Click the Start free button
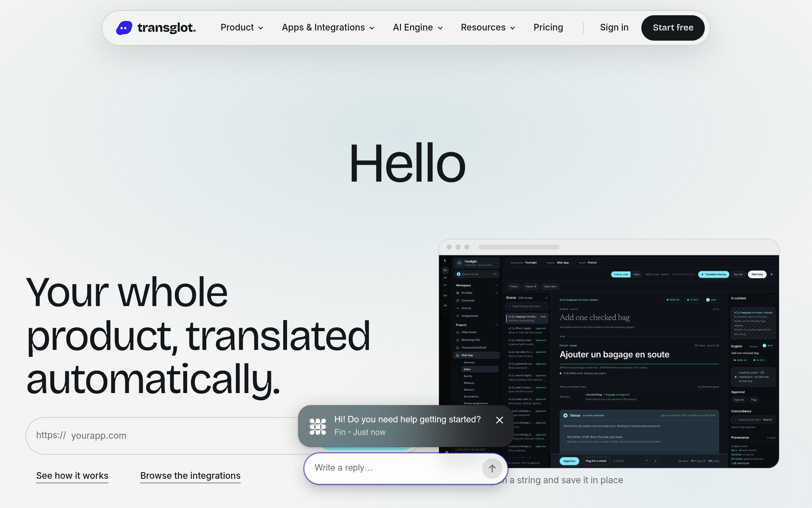Viewport: 812px width, 508px height. (673, 28)
